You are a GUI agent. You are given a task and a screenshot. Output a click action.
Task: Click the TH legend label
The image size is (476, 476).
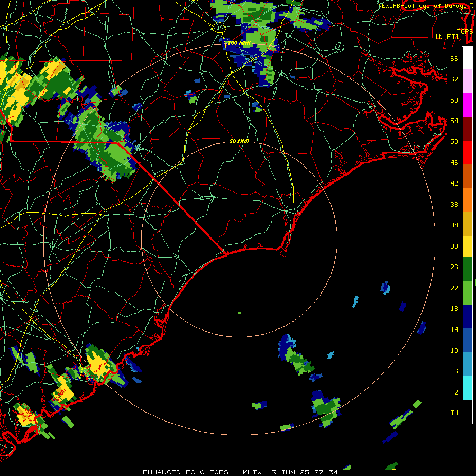pyautogui.click(x=454, y=413)
